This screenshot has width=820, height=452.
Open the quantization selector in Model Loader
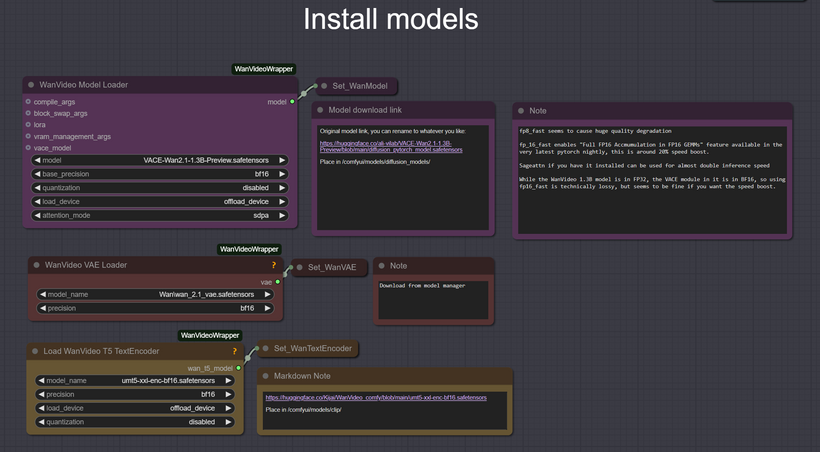pyautogui.click(x=160, y=188)
